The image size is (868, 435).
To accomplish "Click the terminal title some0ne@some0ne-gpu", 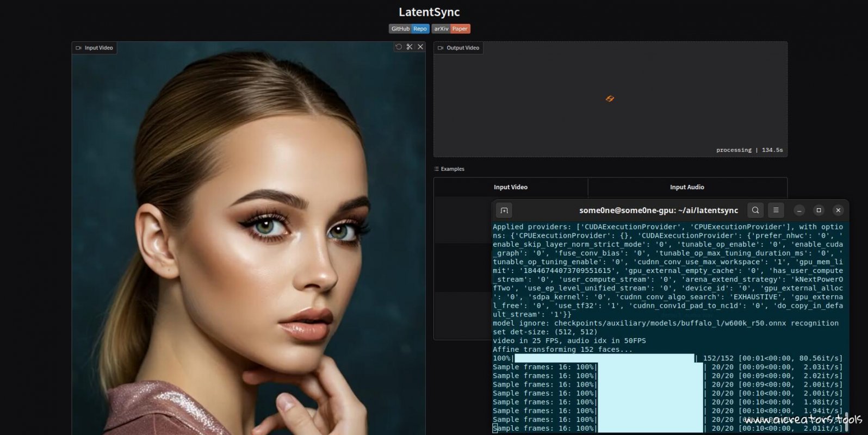I will point(659,210).
